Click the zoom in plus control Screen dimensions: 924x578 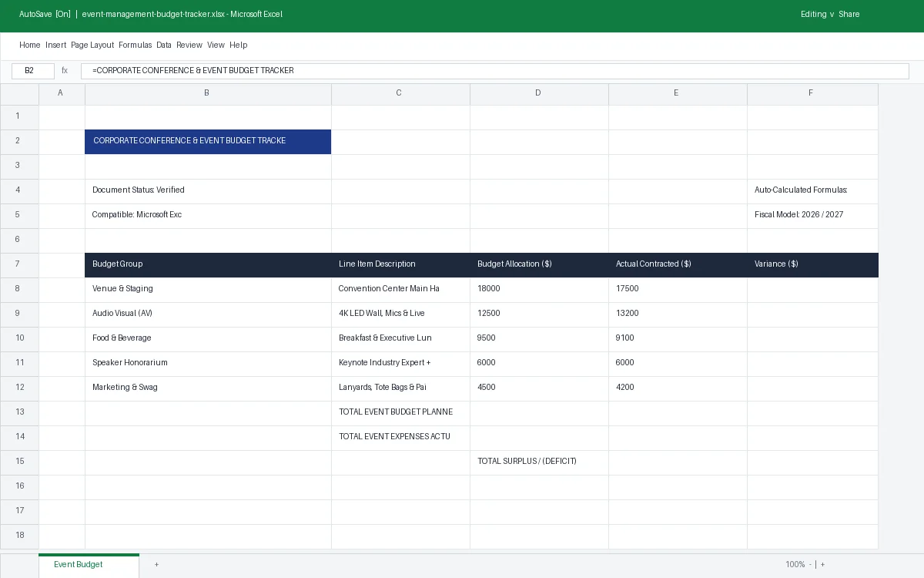point(822,565)
